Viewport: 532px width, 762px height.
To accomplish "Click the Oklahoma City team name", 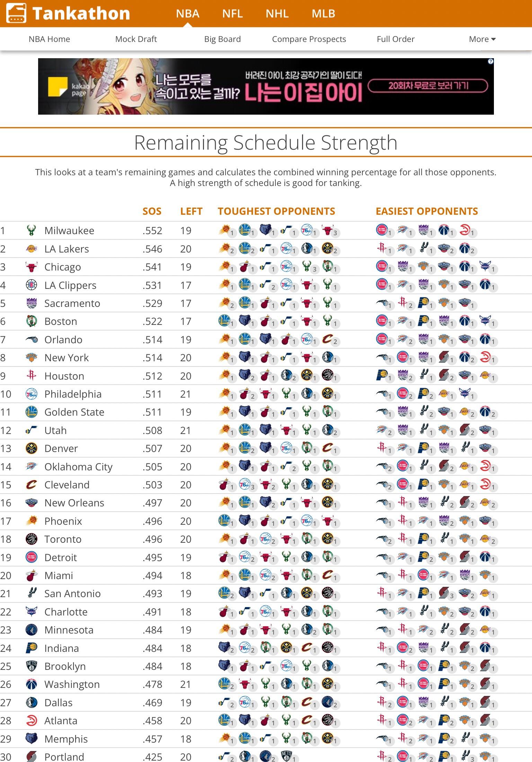I will coord(78,467).
